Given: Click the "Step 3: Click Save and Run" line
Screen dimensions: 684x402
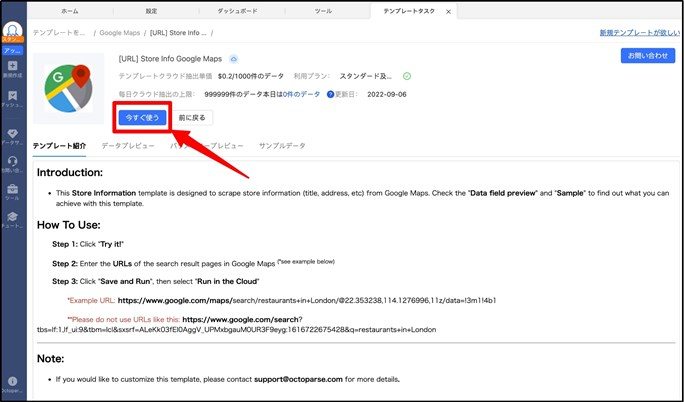Looking at the screenshot, I should 156,282.
